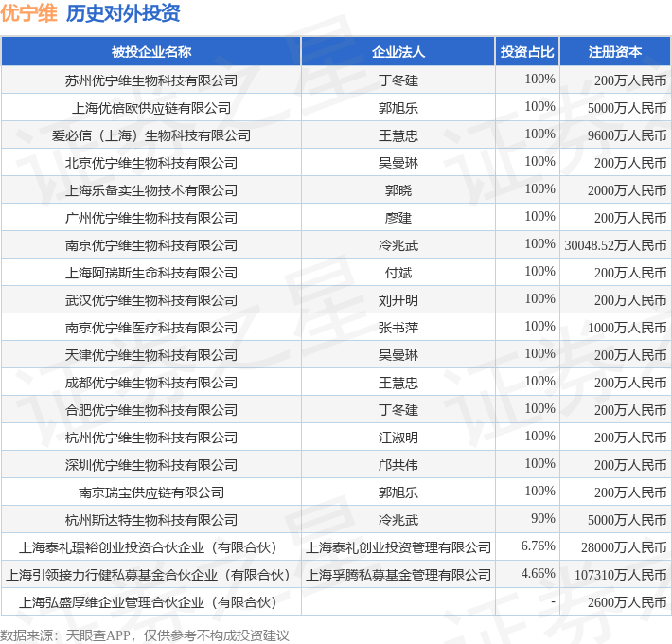Click the 90% investment ratio cell
672x644 pixels.
click(x=527, y=520)
